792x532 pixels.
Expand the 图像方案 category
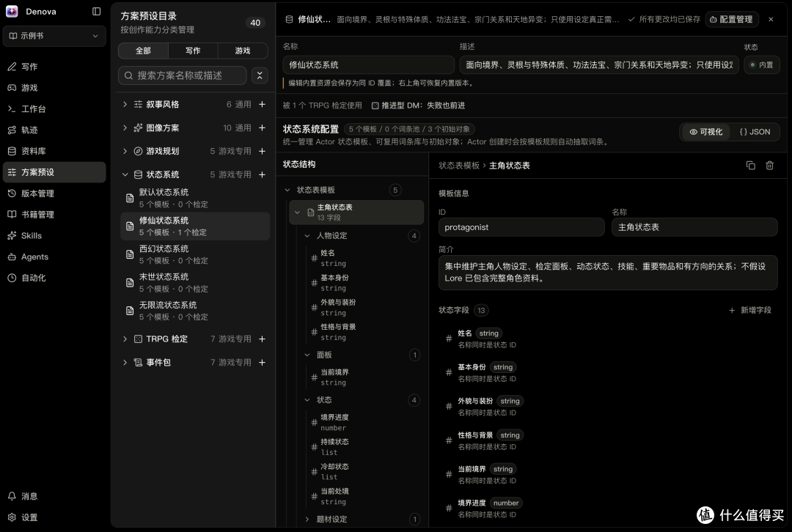click(x=125, y=128)
